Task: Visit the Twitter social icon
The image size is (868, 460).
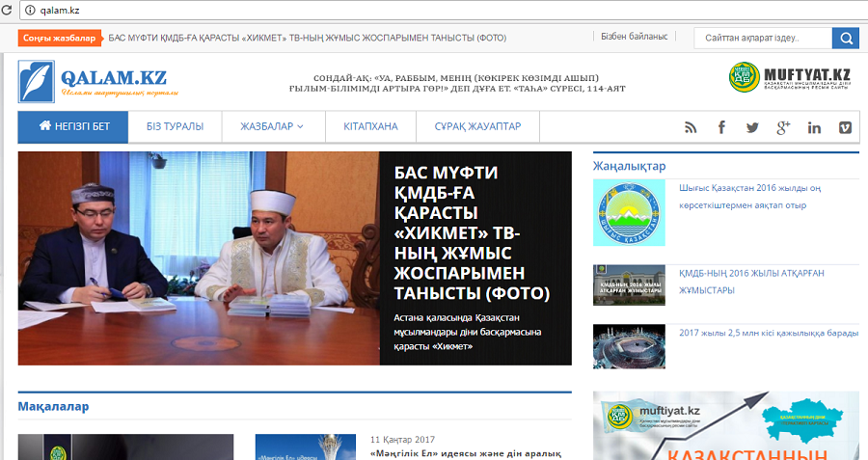Action: tap(752, 128)
